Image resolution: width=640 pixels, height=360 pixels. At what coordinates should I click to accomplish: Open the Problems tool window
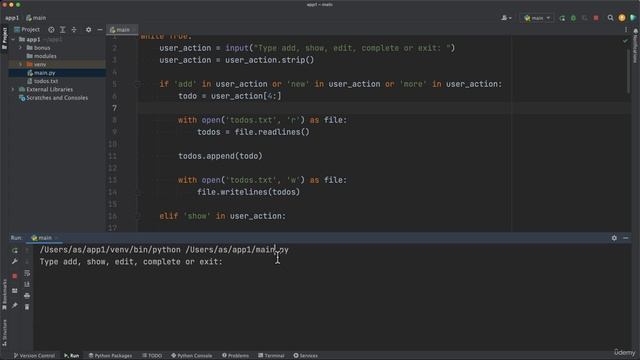click(235, 356)
